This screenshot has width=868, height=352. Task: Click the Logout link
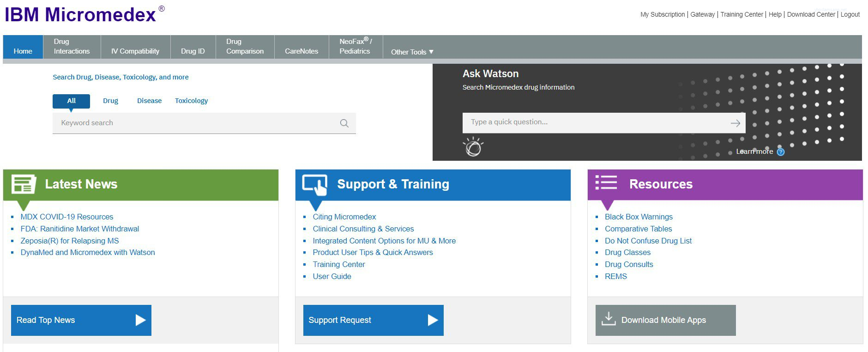point(850,14)
